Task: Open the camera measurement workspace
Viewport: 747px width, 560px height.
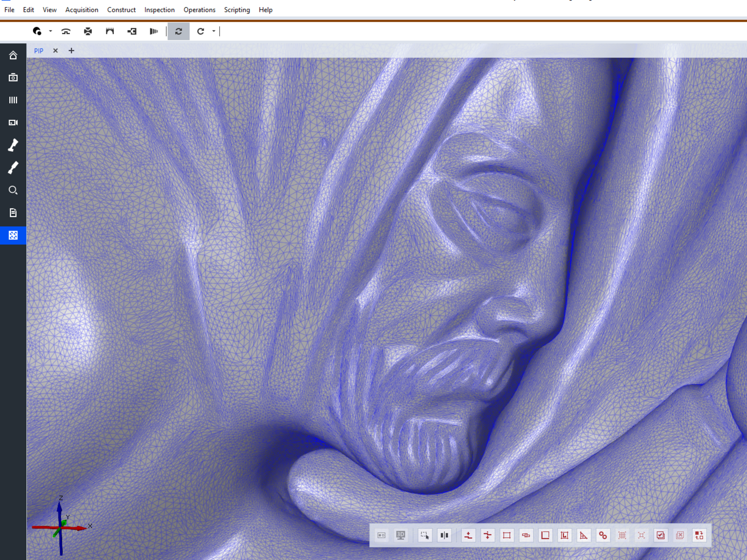Action: pyautogui.click(x=13, y=78)
